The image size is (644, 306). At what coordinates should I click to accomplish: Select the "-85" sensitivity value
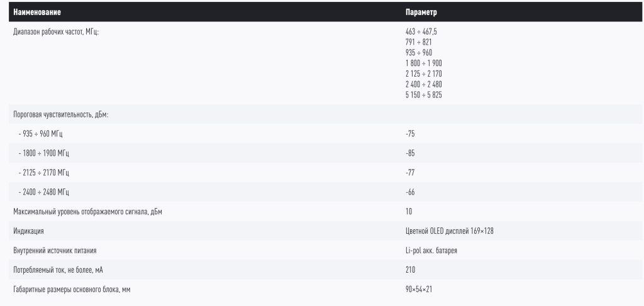click(410, 153)
